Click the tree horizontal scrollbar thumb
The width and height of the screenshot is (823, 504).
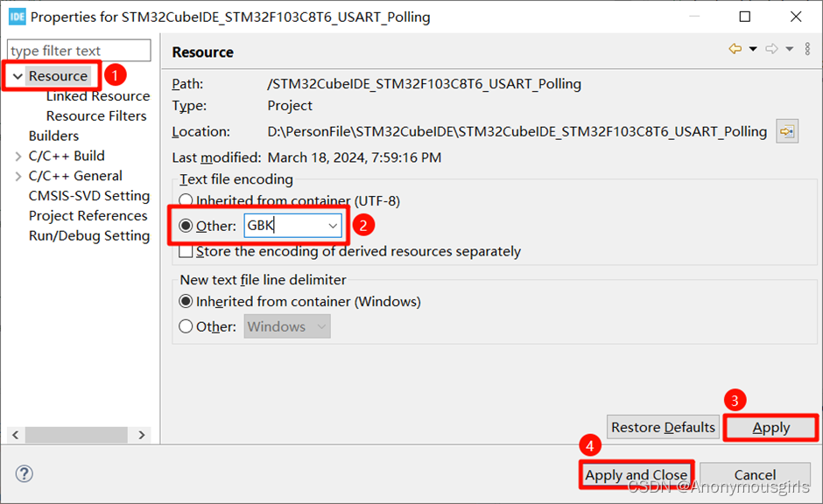point(76,435)
